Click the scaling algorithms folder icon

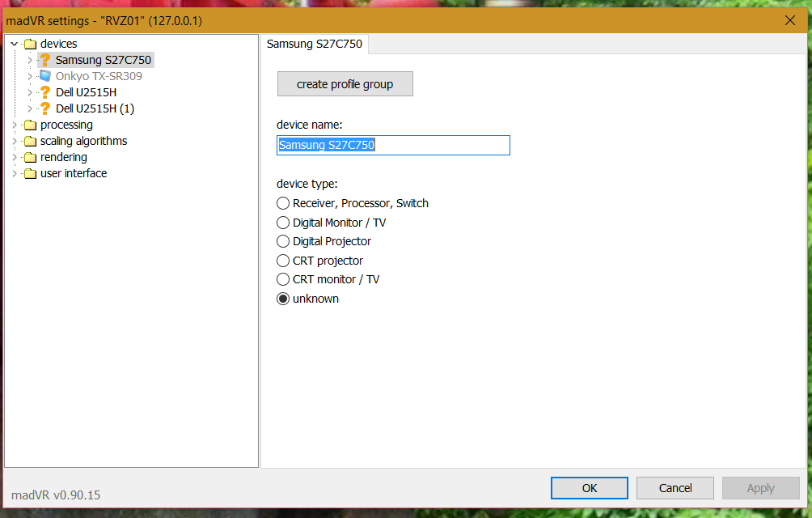click(x=30, y=141)
